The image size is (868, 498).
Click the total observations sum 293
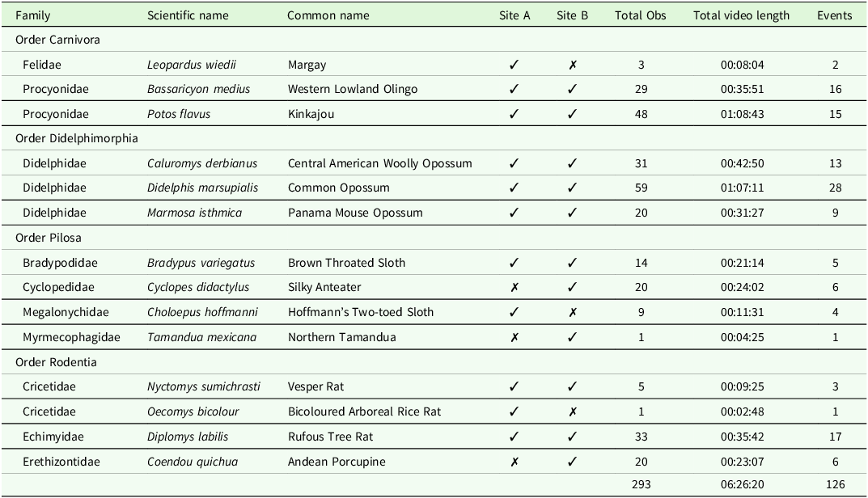(x=641, y=484)
